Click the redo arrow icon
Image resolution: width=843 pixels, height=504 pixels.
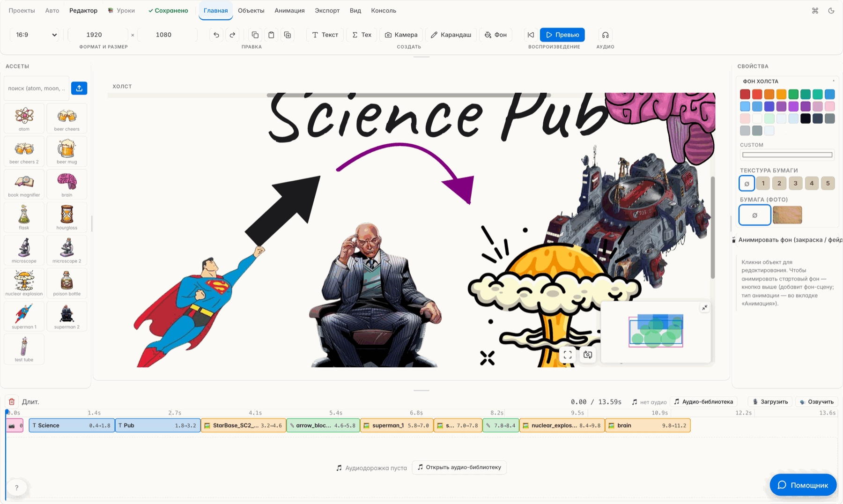[232, 35]
